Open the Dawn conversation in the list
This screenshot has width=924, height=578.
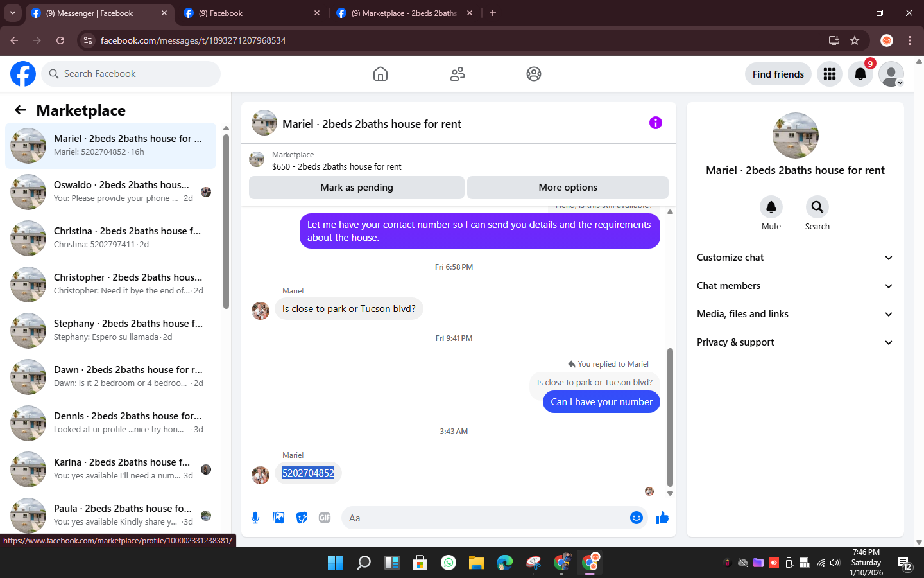click(110, 377)
